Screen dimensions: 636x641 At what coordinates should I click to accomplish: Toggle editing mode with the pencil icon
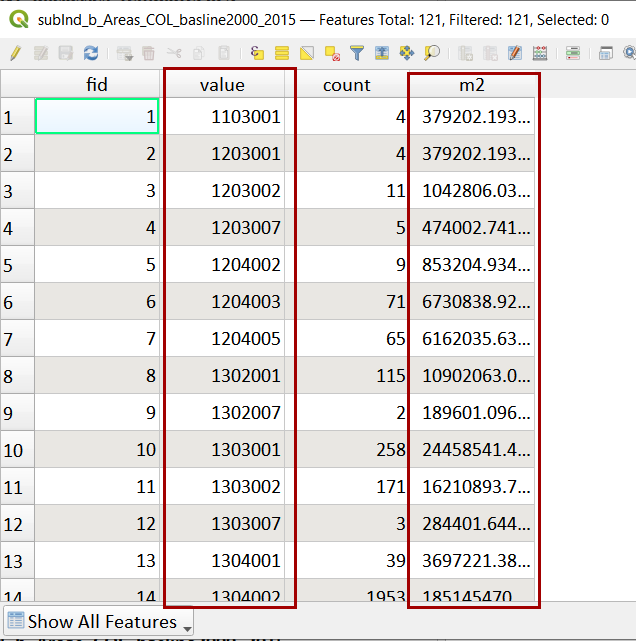pyautogui.click(x=16, y=53)
